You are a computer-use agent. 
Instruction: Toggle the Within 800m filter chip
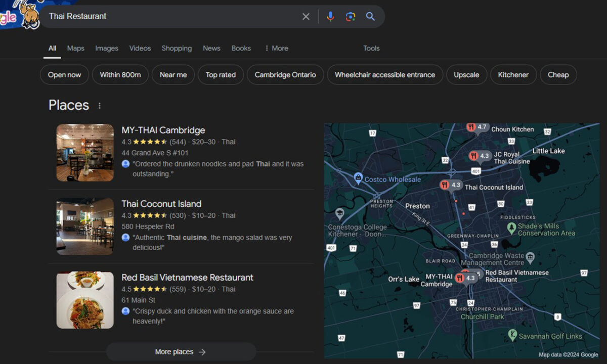(x=120, y=75)
